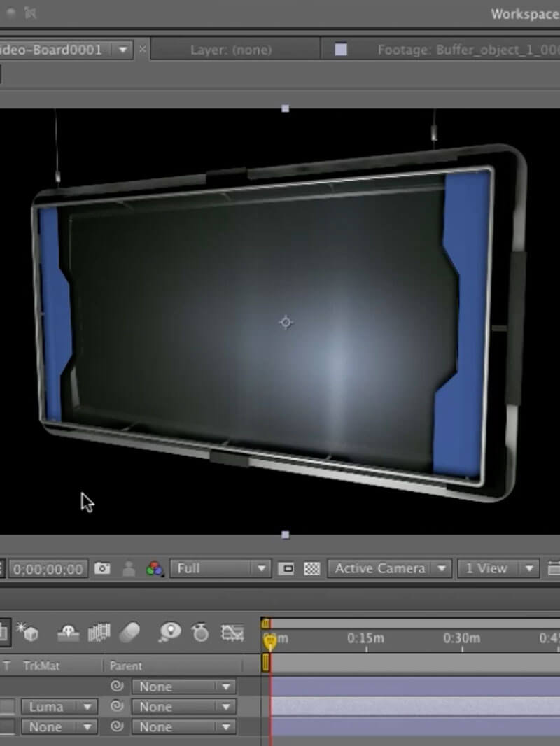Select the first layer's duration bar
Image resolution: width=560 pixels, height=746 pixels.
coord(415,686)
